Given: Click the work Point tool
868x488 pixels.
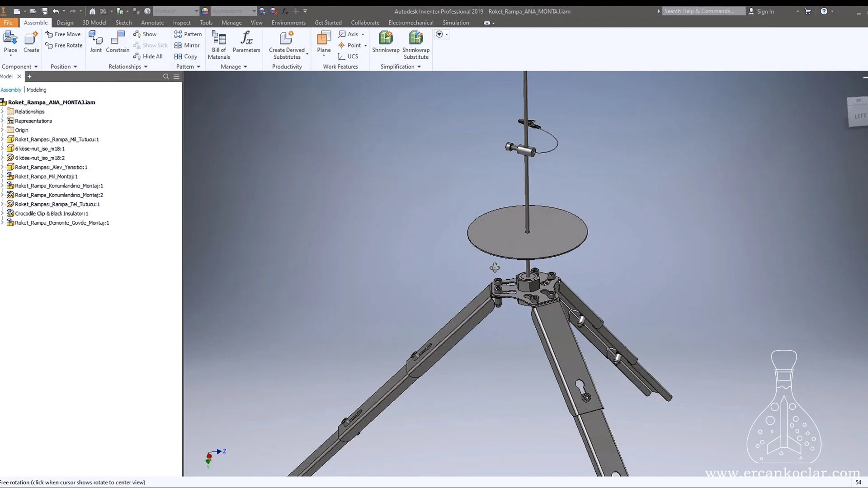Looking at the screenshot, I should [349, 45].
